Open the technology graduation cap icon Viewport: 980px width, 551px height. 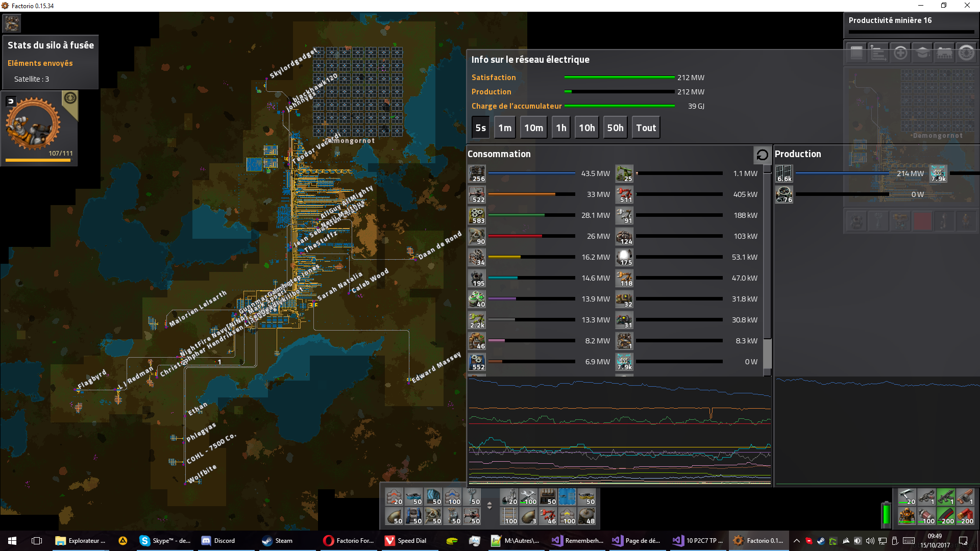pos(922,53)
